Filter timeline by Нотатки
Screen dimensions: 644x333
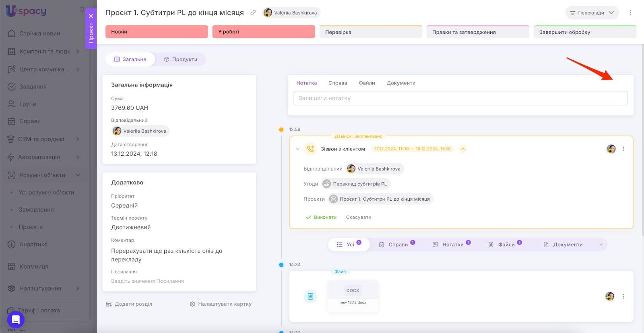click(452, 245)
